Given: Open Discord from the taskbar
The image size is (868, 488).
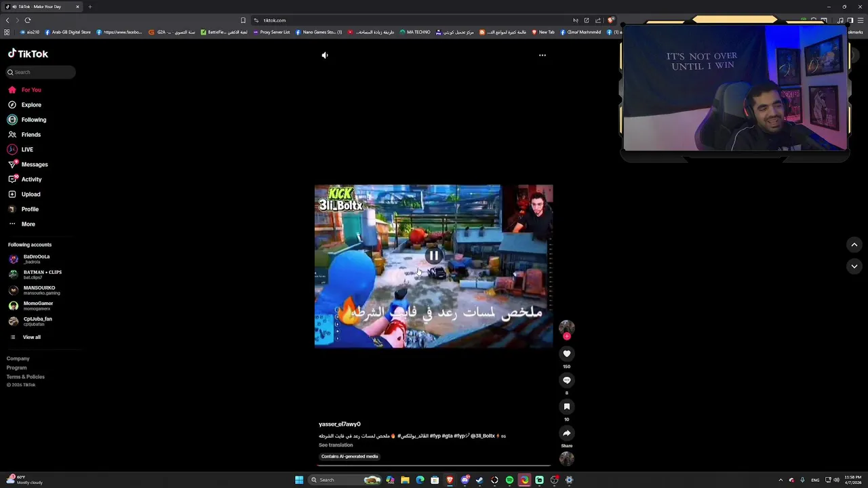Looking at the screenshot, I should [x=465, y=480].
